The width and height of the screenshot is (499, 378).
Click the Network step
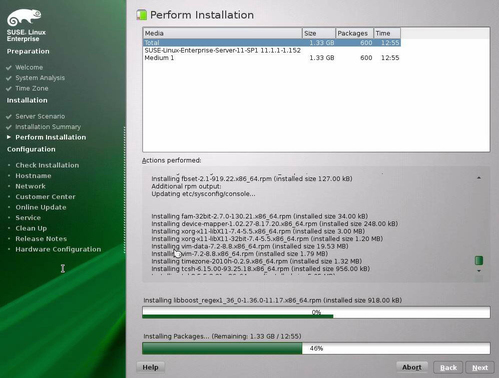[x=30, y=186]
